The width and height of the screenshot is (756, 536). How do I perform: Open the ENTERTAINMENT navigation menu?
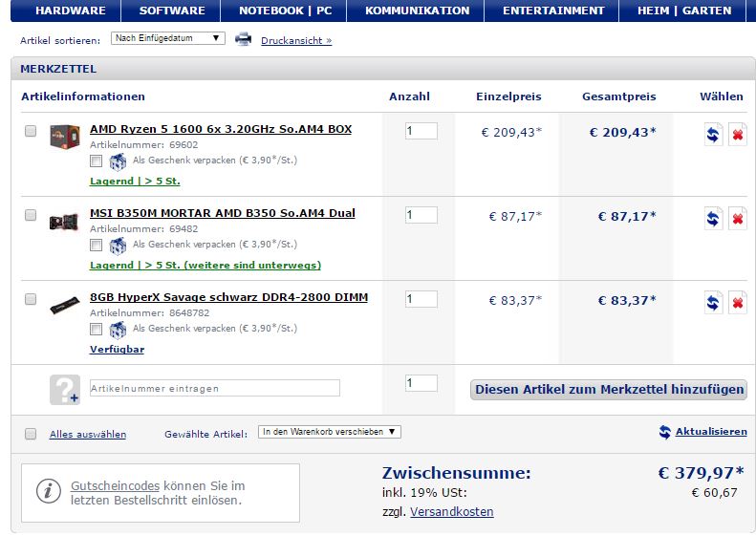pos(553,11)
